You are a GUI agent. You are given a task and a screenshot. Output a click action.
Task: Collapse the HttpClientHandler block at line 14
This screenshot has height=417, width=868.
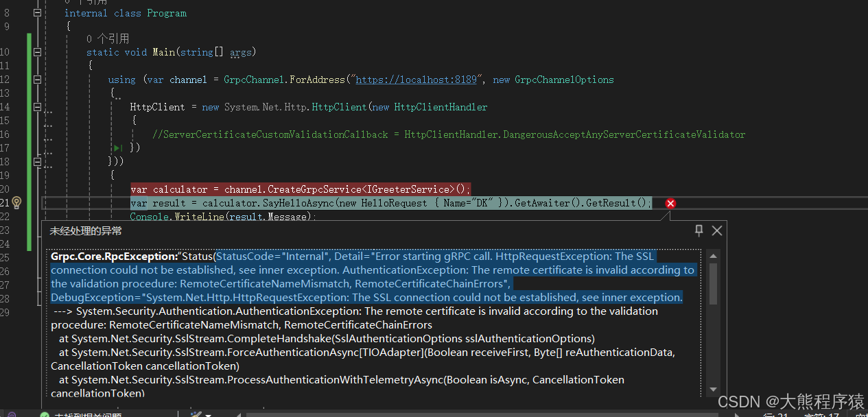(x=37, y=106)
